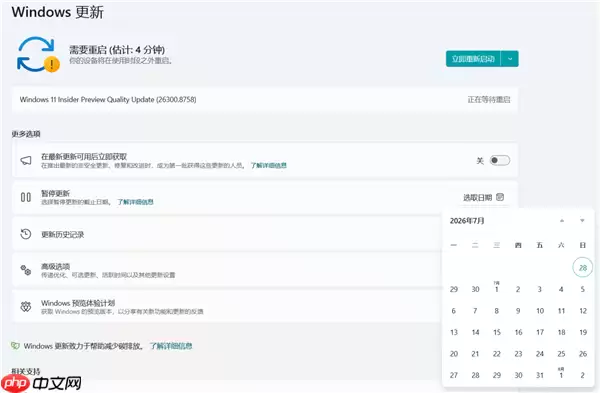Go to next month in calendar
The image size is (600, 393).
click(582, 221)
